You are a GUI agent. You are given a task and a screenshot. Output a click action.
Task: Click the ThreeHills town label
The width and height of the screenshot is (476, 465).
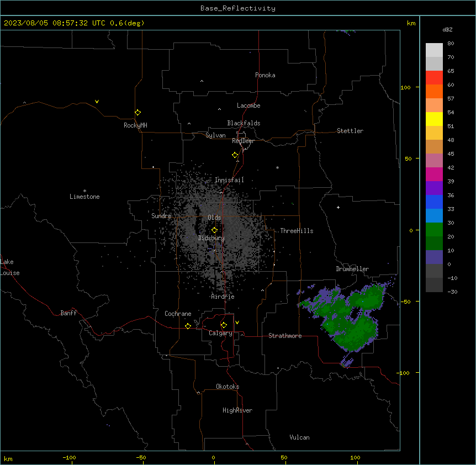pyautogui.click(x=297, y=231)
